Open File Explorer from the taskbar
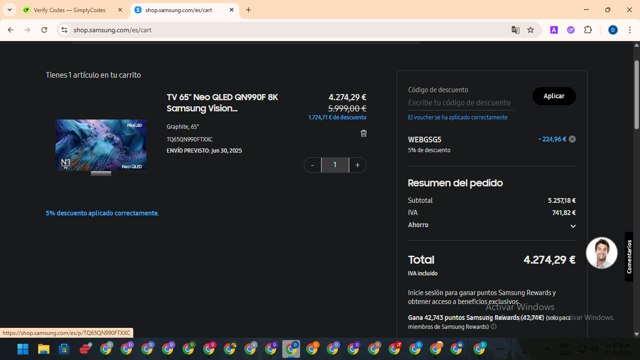Image resolution: width=640 pixels, height=360 pixels. coord(44,349)
